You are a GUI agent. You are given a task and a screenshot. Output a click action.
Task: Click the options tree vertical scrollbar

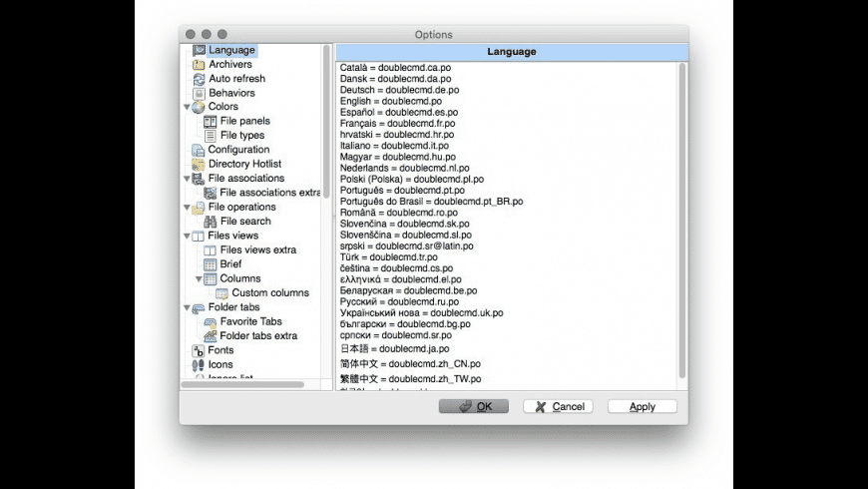click(x=326, y=122)
